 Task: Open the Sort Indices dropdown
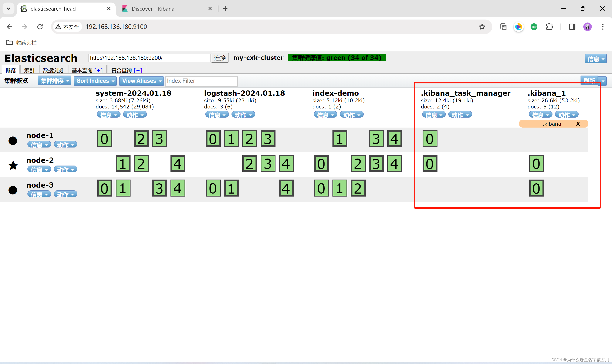95,81
